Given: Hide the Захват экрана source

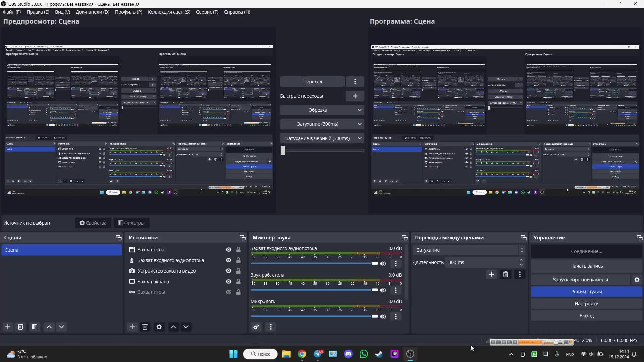Looking at the screenshot, I should click(x=228, y=282).
